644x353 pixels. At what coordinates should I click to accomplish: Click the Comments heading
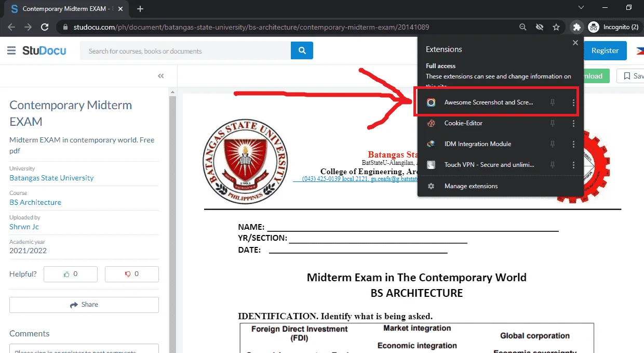pyautogui.click(x=30, y=333)
